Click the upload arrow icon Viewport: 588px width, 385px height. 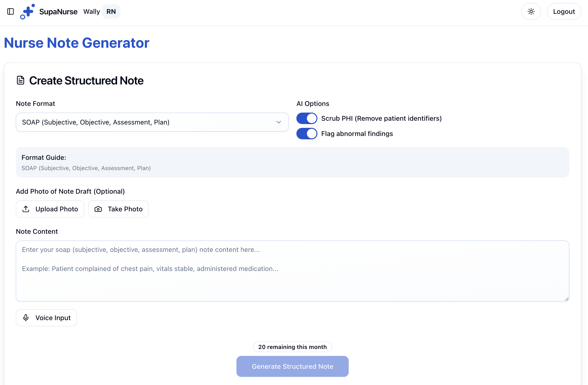coord(26,209)
